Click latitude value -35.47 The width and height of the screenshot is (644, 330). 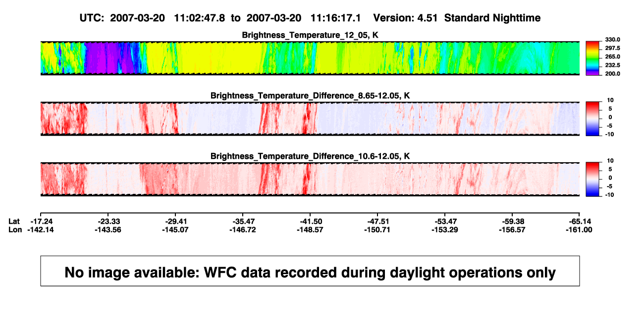[x=243, y=221]
